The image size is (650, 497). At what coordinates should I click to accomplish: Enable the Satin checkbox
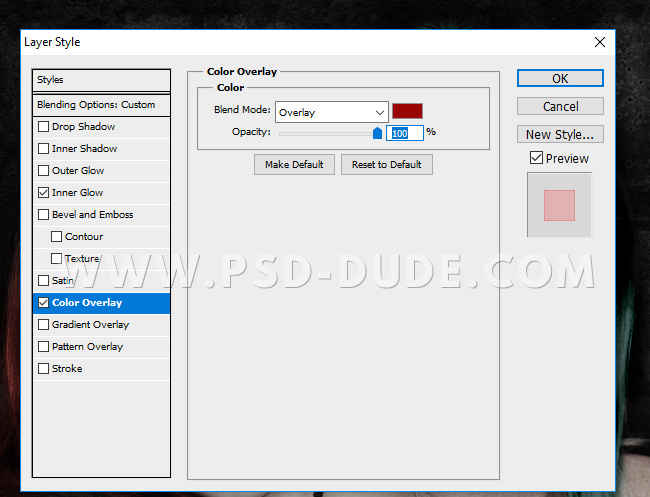44,280
